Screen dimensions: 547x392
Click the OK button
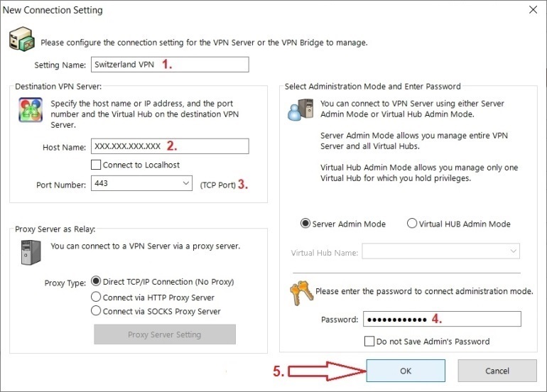[405, 370]
